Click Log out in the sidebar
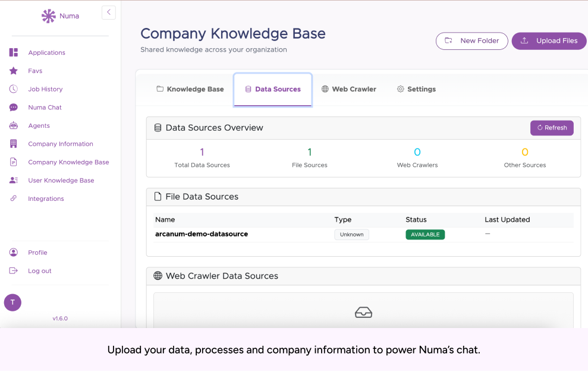Image resolution: width=588 pixels, height=372 pixels. pyautogui.click(x=40, y=271)
